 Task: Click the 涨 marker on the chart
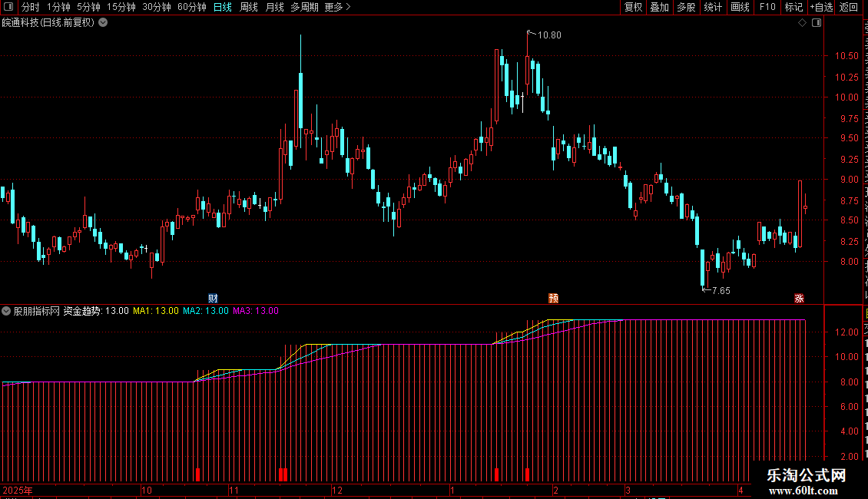point(799,298)
